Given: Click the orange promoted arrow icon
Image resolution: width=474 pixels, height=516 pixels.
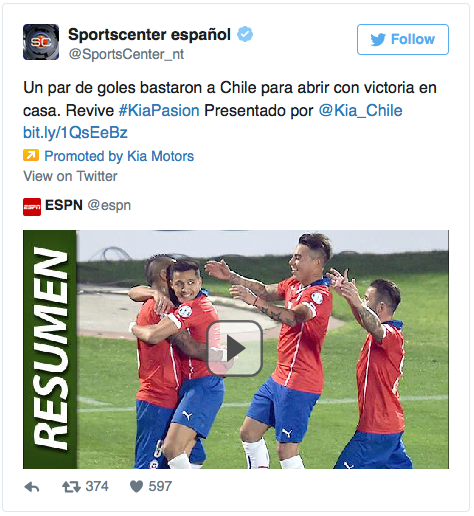Looking at the screenshot, I should click(x=31, y=155).
